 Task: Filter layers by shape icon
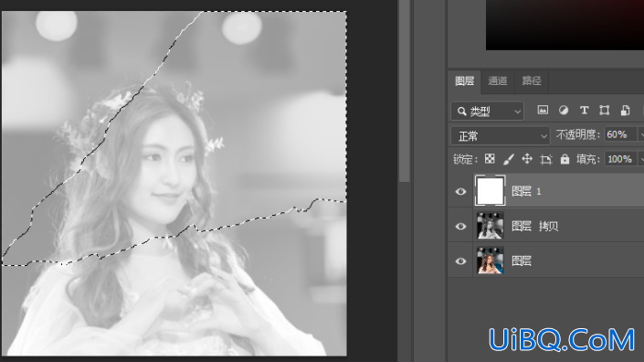click(x=604, y=110)
